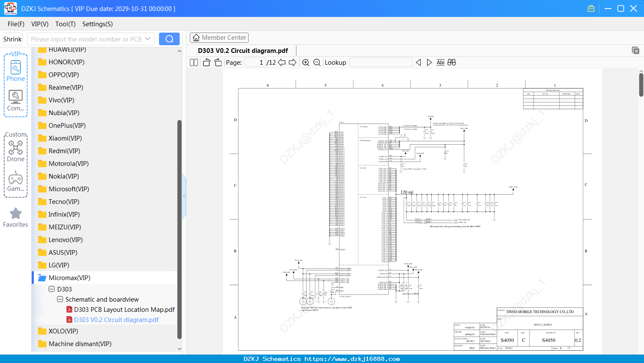Expand the MEIZU(VIP) folder
The image size is (644, 363).
pyautogui.click(x=60, y=227)
